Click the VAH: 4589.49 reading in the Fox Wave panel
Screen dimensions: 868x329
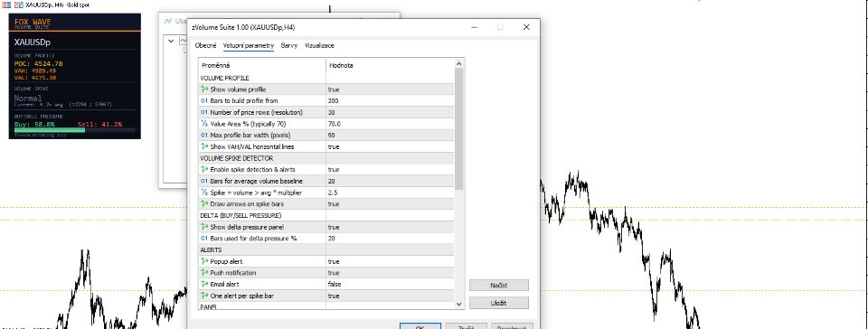[35, 70]
